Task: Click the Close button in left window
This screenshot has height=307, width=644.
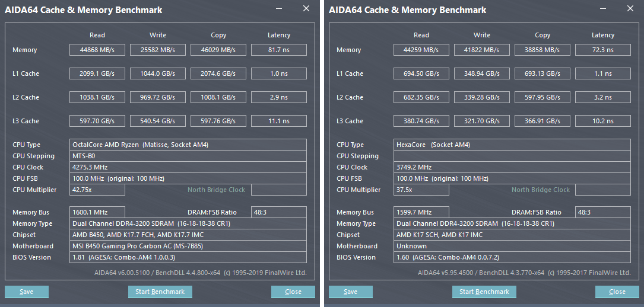Action: click(x=293, y=292)
